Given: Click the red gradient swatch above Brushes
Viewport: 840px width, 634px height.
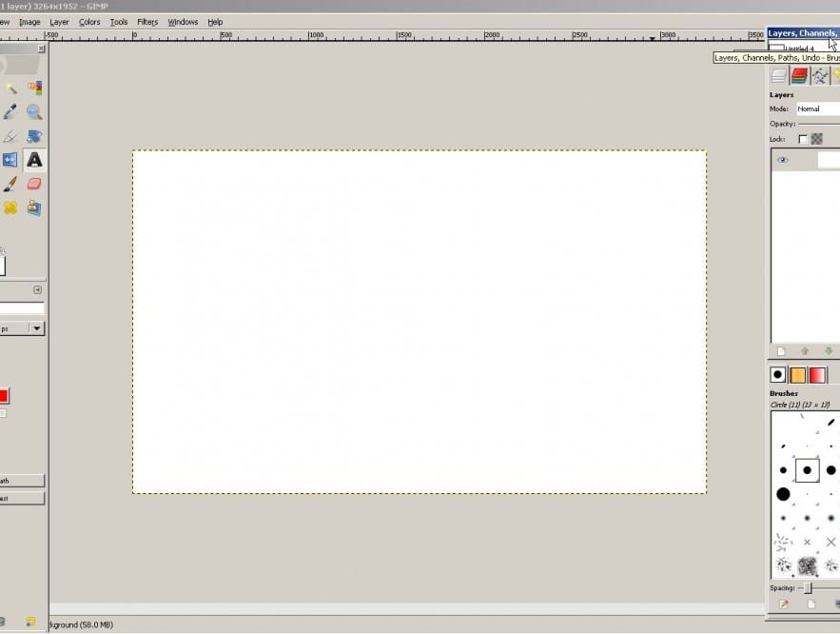Looking at the screenshot, I should coord(816,374).
